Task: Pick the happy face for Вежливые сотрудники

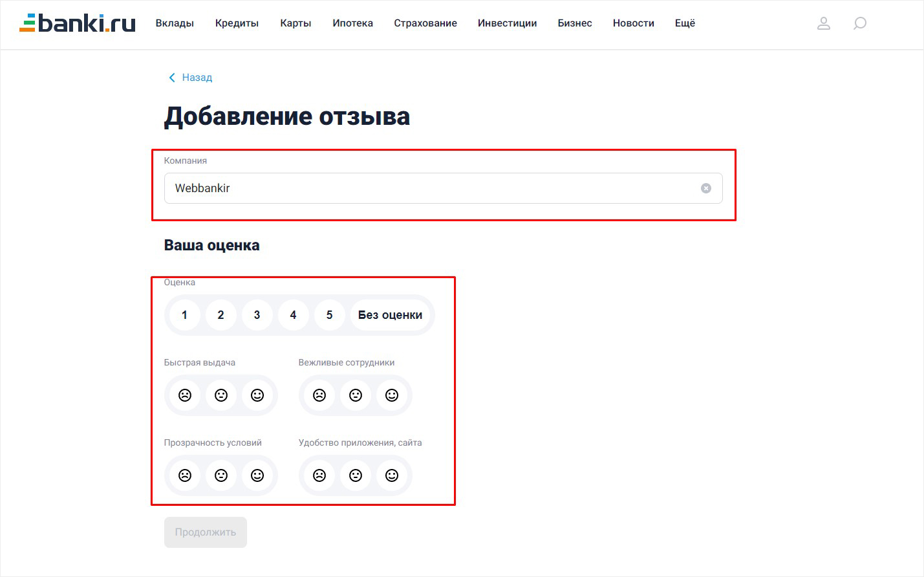Action: click(x=392, y=395)
